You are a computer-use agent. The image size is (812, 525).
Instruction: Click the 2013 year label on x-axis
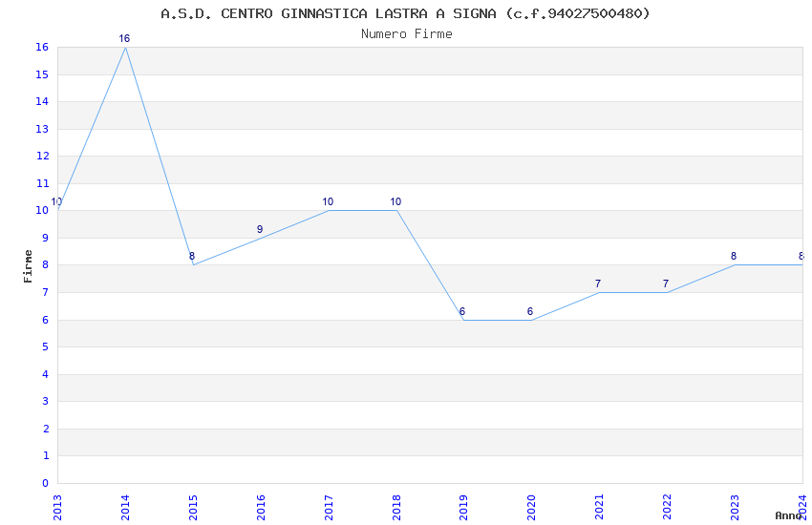tap(57, 508)
